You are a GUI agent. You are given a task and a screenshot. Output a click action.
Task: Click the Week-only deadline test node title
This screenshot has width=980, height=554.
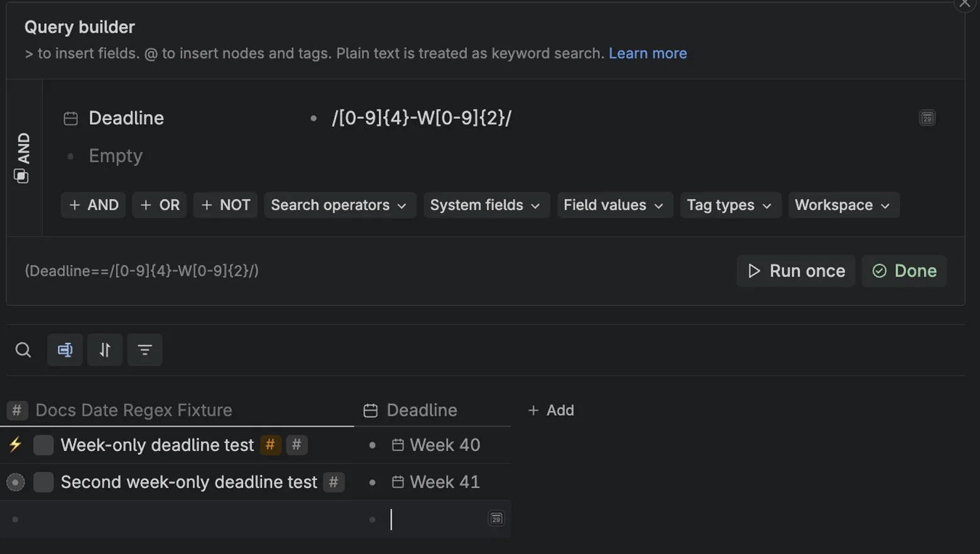(x=157, y=445)
